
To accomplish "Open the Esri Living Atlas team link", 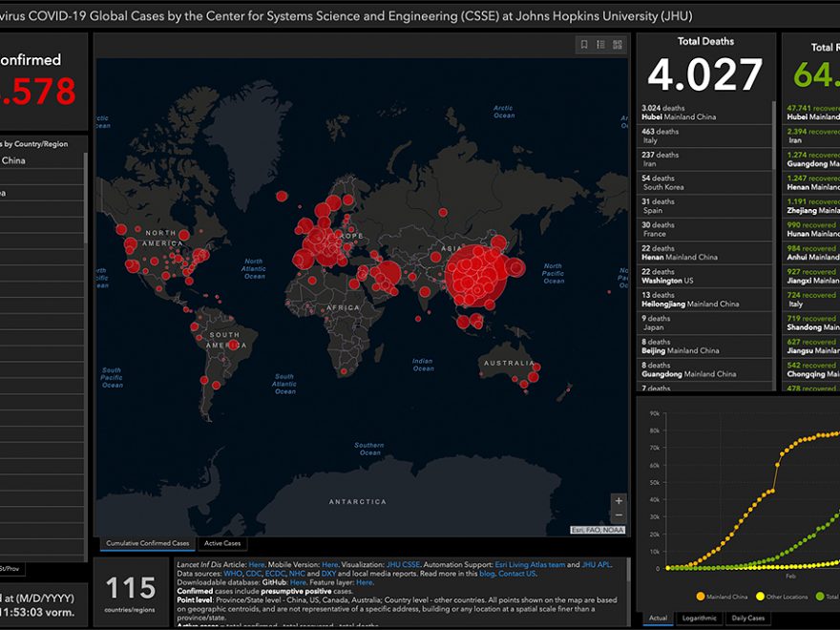I will click(x=530, y=565).
